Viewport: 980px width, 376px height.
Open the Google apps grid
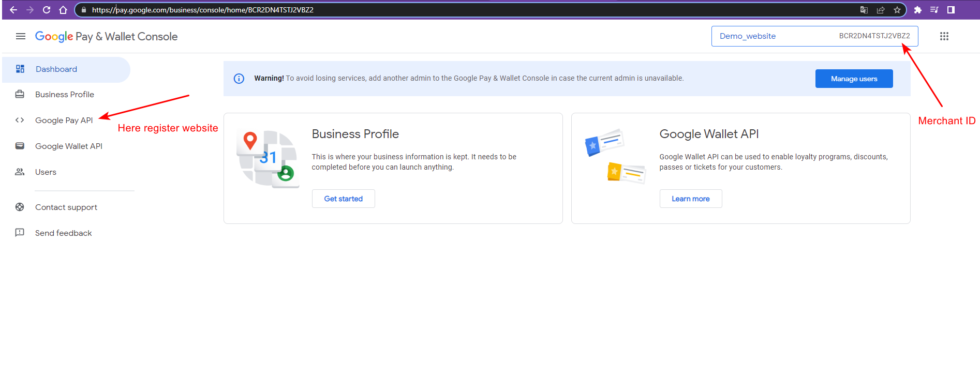pyautogui.click(x=944, y=36)
